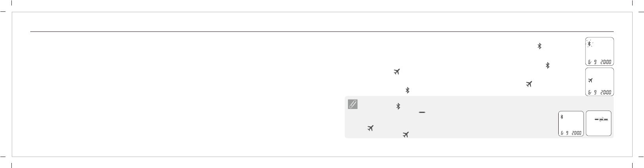Click the bottommost airplane icon in note box
Viewport: 644px width, 168px height.
[x=406, y=135]
